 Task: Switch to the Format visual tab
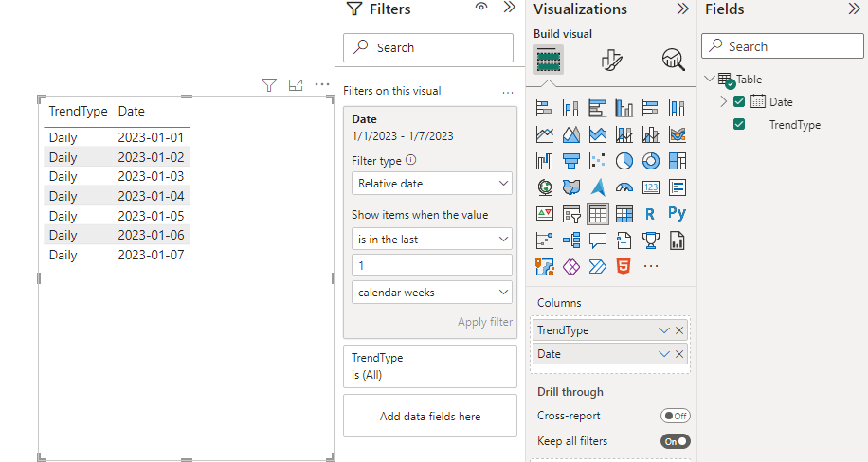(x=611, y=60)
